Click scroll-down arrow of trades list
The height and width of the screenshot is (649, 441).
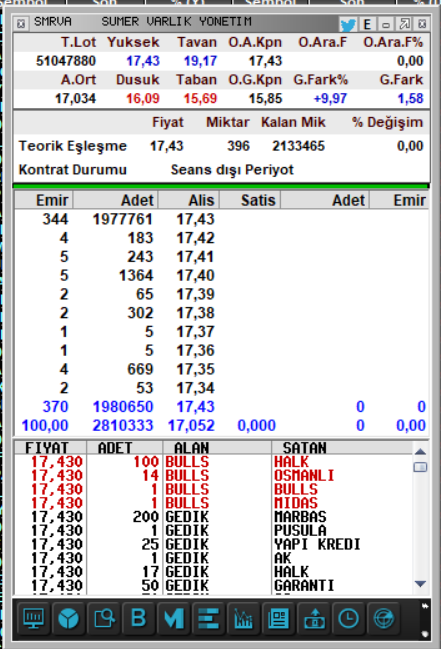pos(420,584)
